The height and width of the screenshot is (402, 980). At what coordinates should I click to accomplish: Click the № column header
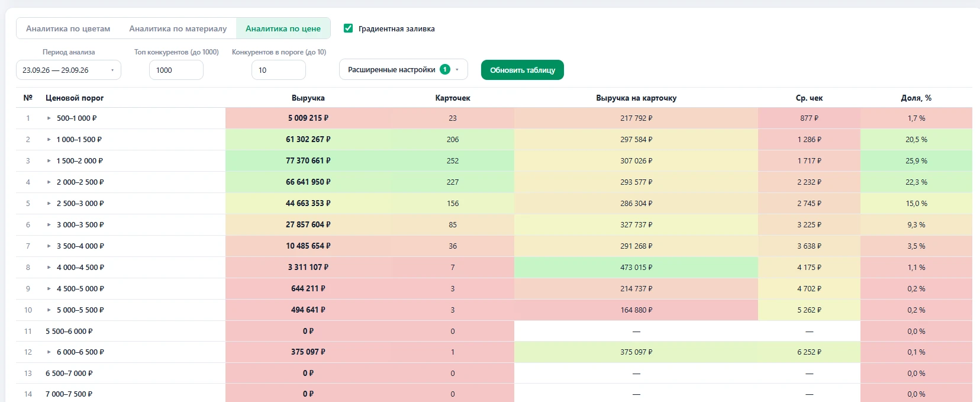pos(28,98)
